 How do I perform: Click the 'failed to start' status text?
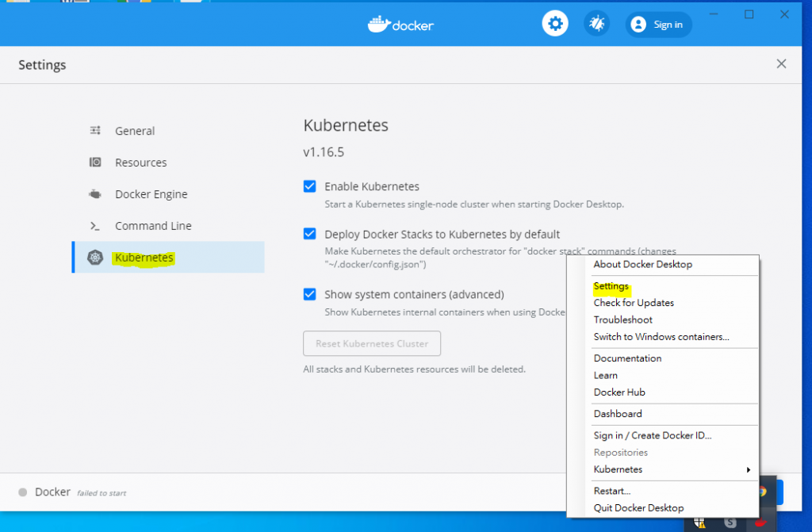101,493
